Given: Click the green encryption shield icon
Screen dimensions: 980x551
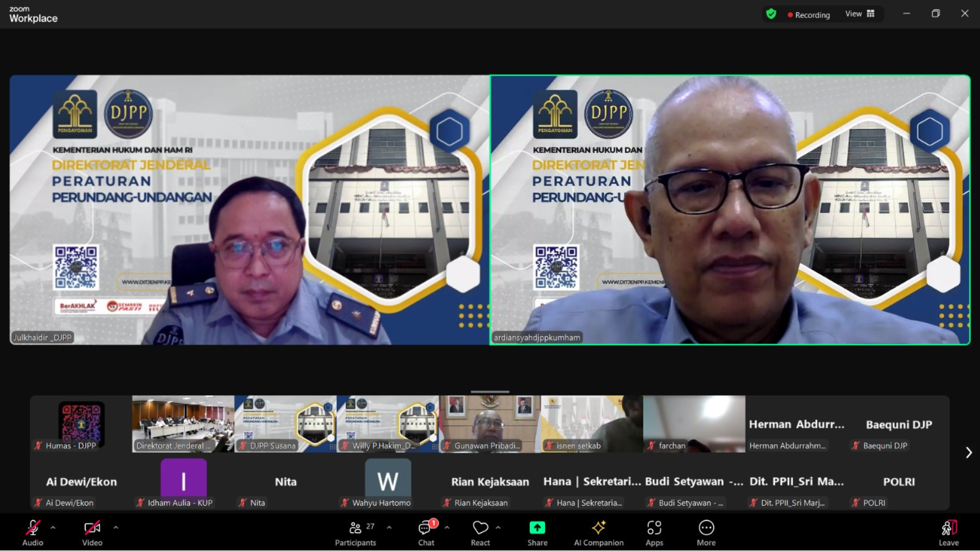Looking at the screenshot, I should coord(771,14).
